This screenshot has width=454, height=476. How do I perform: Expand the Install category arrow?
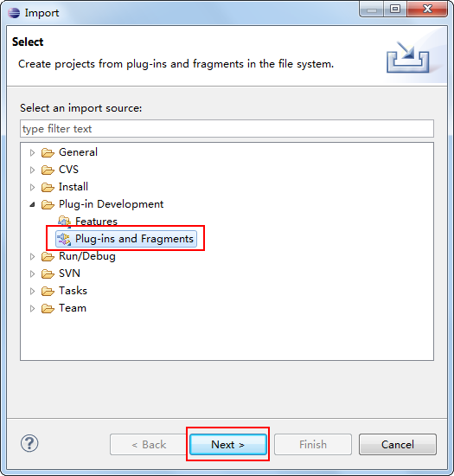(32, 187)
